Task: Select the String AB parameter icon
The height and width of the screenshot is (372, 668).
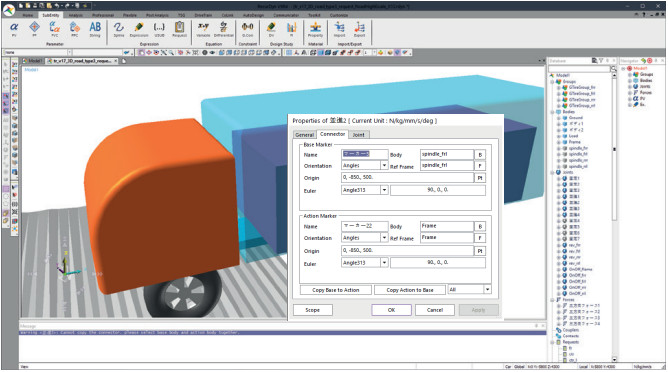Action: tap(95, 29)
